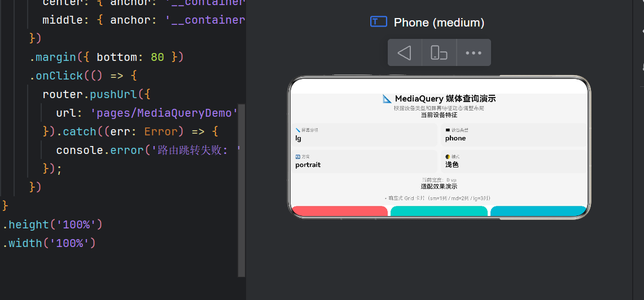Screen dimensions: 644x300
Task: Click the back triangle button in previewer toolbar
Action: 405,52
